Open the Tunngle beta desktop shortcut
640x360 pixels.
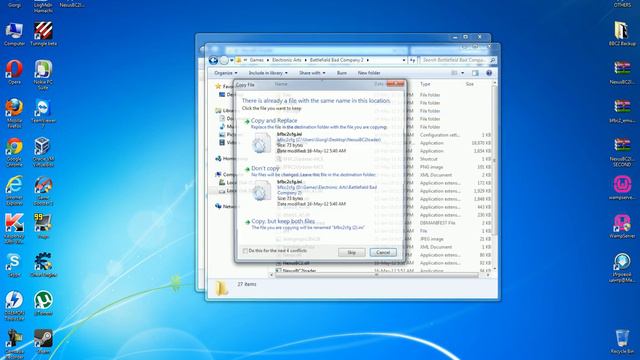click(x=43, y=34)
